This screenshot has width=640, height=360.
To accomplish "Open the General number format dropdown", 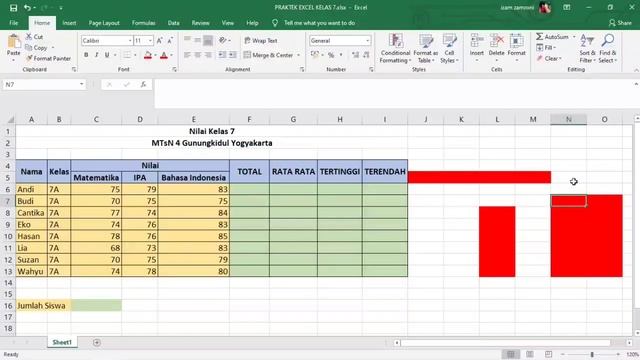I will [x=367, y=40].
